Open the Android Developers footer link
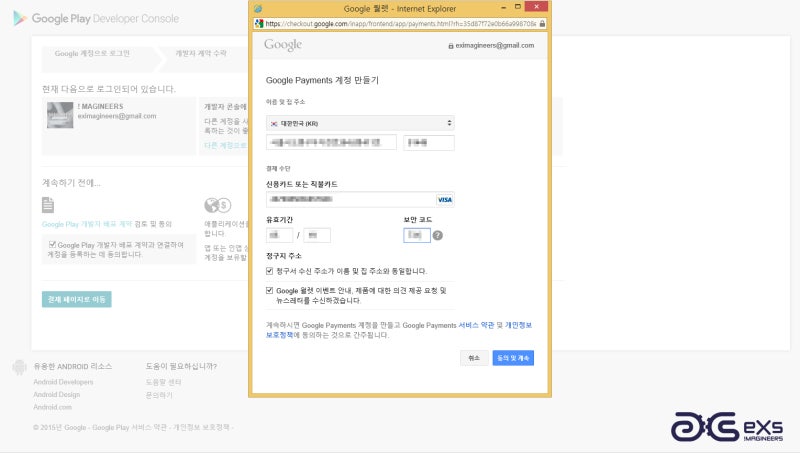 pos(63,382)
